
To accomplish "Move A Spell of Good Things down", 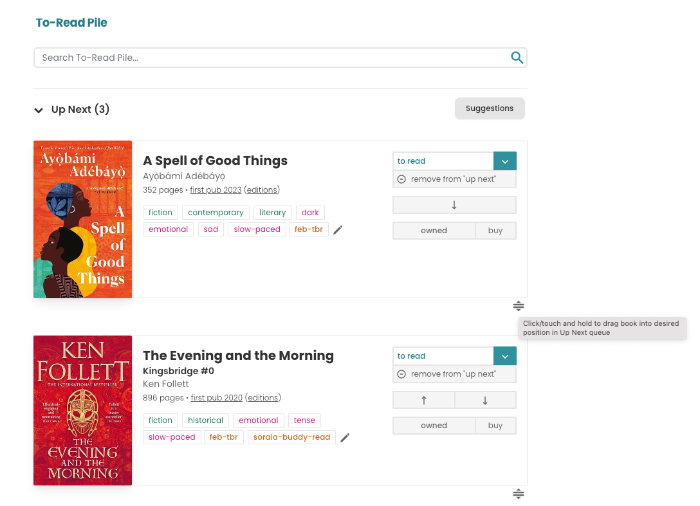I will [x=454, y=205].
